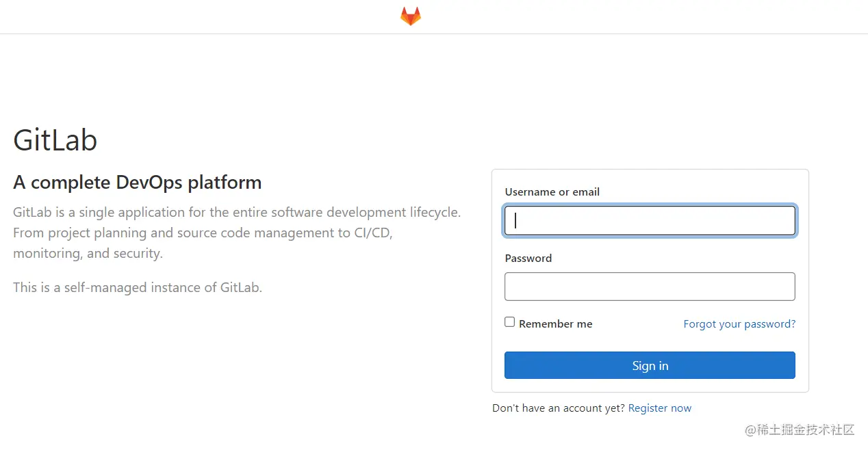This screenshot has width=868, height=450.
Task: Enable the Remember me checkbox
Action: (509, 322)
